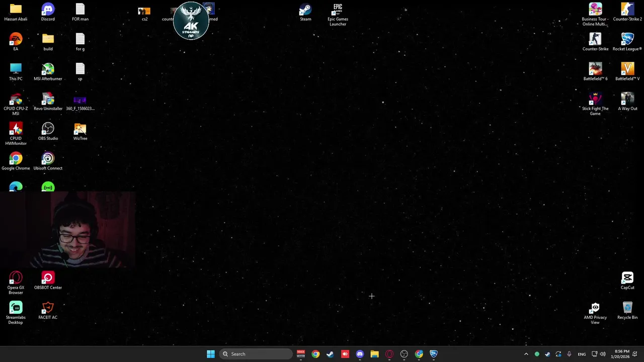The width and height of the screenshot is (644, 362).
Task: Open This PC desktop icon
Action: click(16, 72)
